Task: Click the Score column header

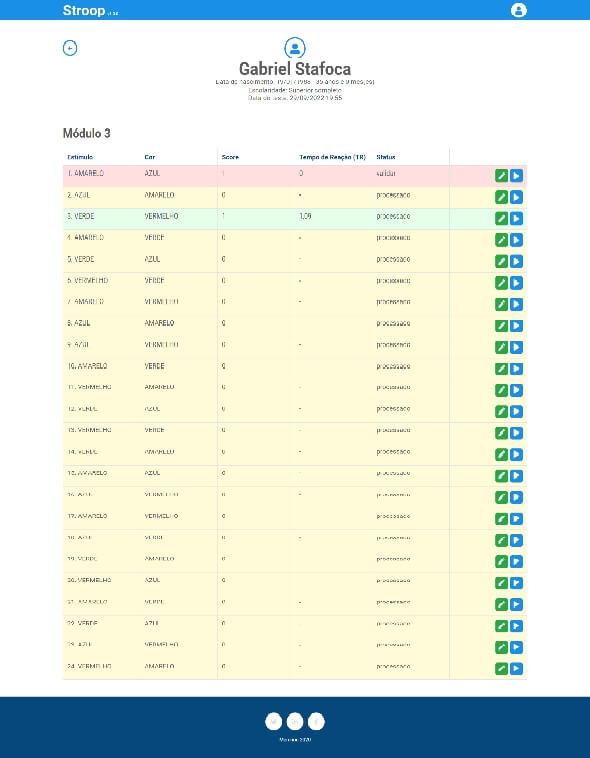Action: (230, 157)
